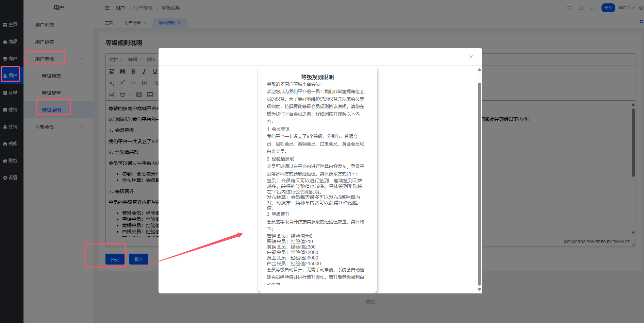The image size is (644, 323).
Task: Click the refresh icon in top header
Action: click(569, 8)
